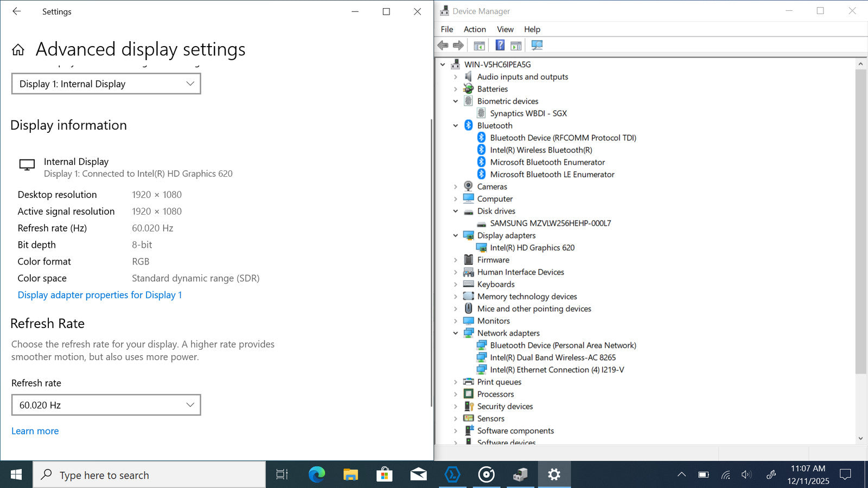Image resolution: width=868 pixels, height=488 pixels.
Task: Expand the Monitors category
Action: [456, 321]
